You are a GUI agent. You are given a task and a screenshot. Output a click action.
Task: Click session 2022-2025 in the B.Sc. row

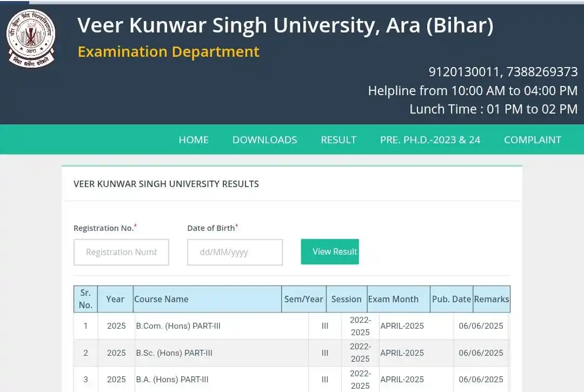click(x=360, y=353)
